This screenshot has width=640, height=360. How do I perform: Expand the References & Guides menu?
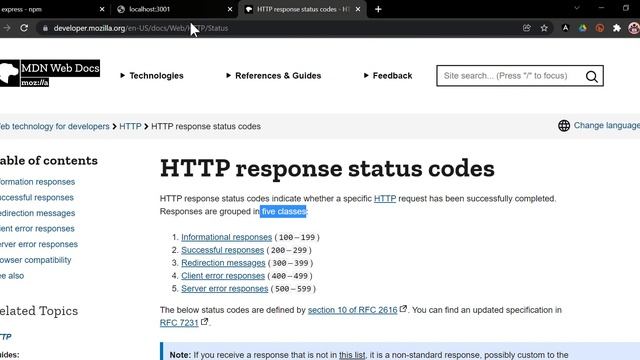(x=273, y=76)
